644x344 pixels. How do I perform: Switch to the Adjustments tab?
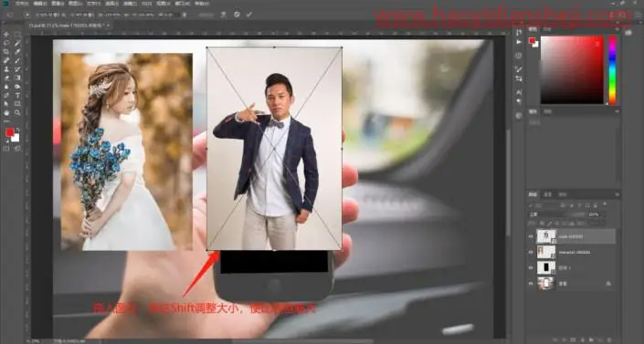coord(547,111)
